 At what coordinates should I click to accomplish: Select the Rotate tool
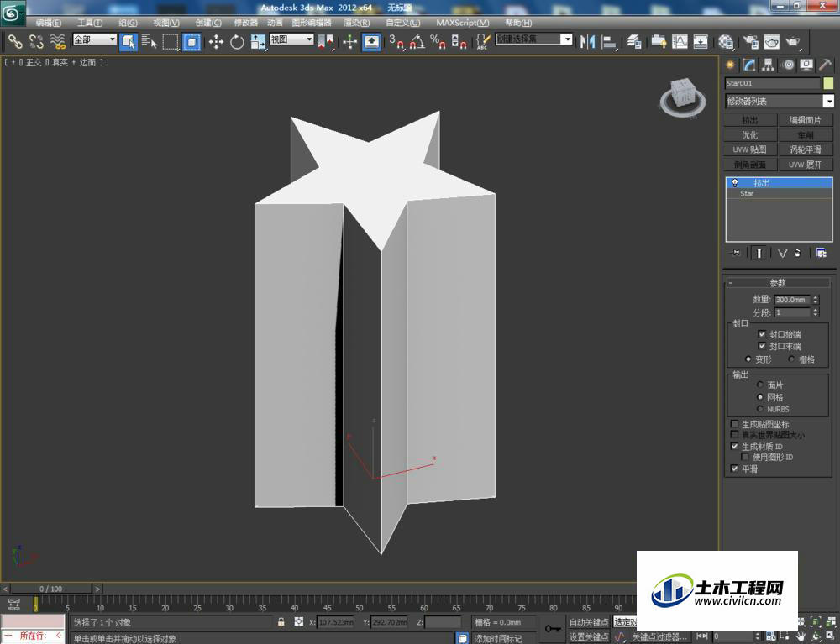click(237, 41)
